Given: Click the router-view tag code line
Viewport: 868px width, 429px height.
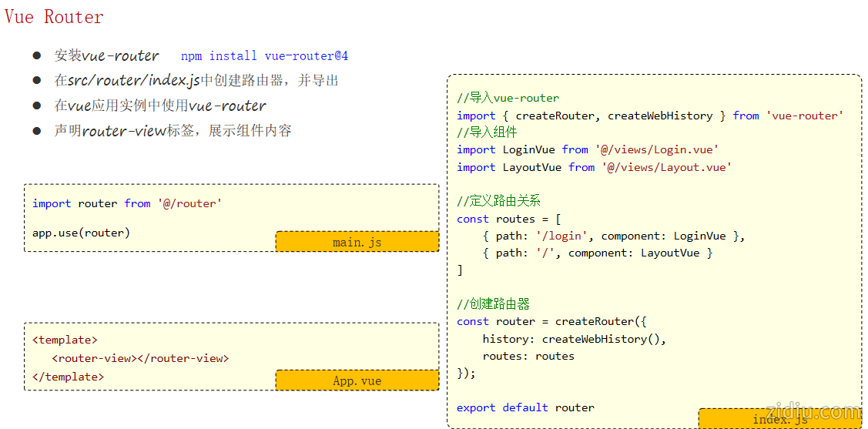Looking at the screenshot, I should click(x=140, y=358).
